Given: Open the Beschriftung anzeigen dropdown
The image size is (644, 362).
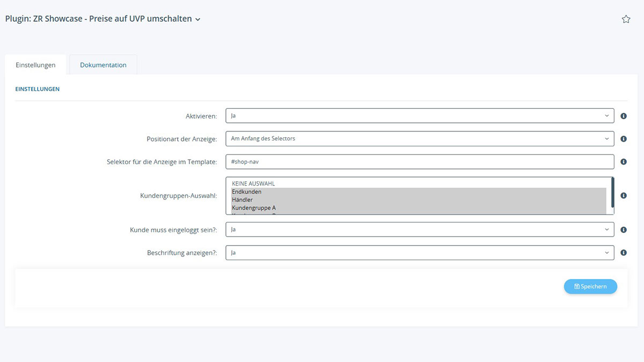Looking at the screenshot, I should (x=419, y=253).
